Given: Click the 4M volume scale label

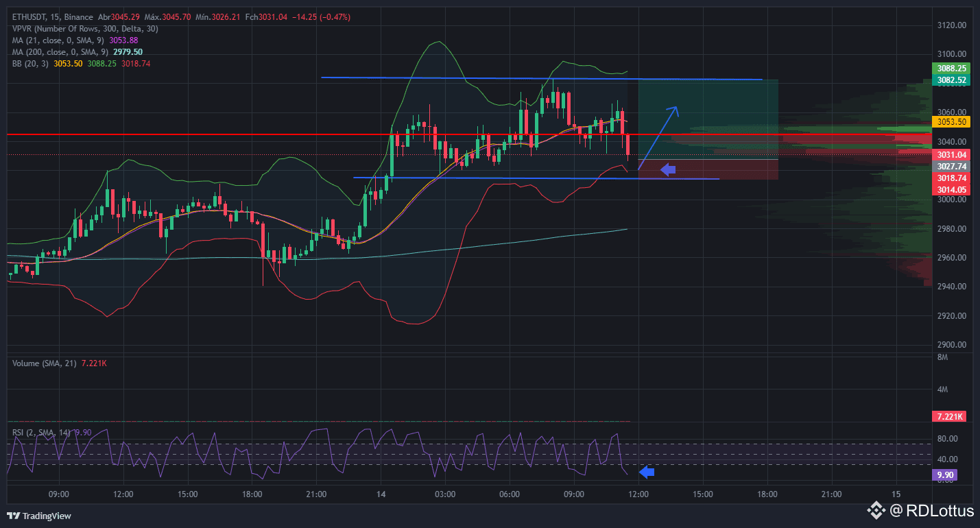Looking at the screenshot, I should coord(942,389).
